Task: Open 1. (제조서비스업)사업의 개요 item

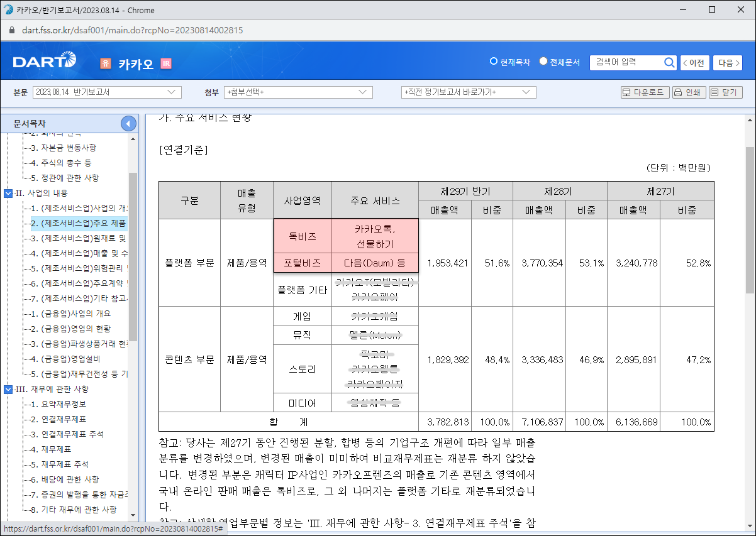Action: (x=80, y=208)
